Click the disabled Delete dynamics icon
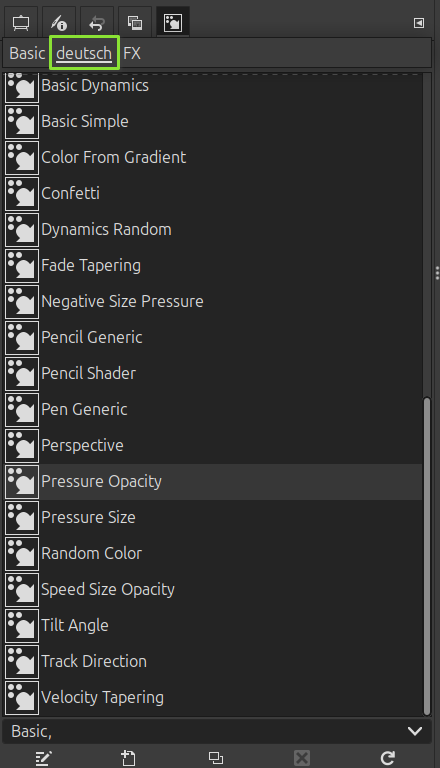This screenshot has width=440, height=768. click(x=302, y=758)
